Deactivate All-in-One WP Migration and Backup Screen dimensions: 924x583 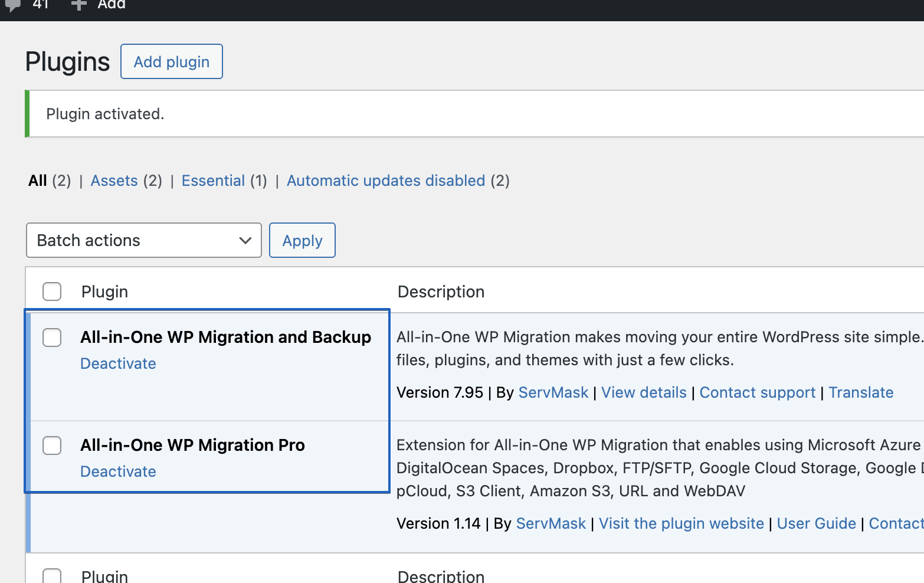pos(118,363)
